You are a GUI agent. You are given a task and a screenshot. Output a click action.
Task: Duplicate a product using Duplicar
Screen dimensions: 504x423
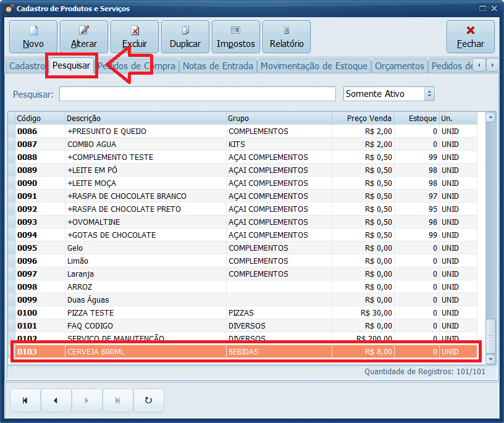(x=185, y=36)
